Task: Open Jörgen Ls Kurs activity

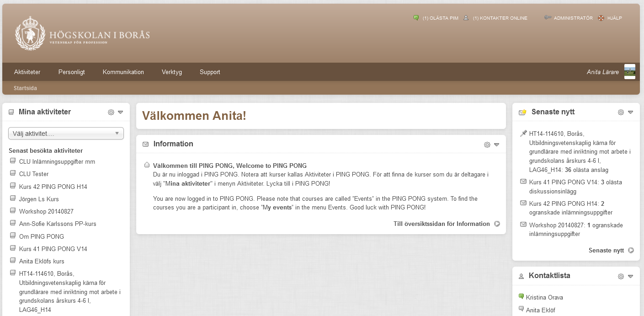Action: click(x=39, y=199)
